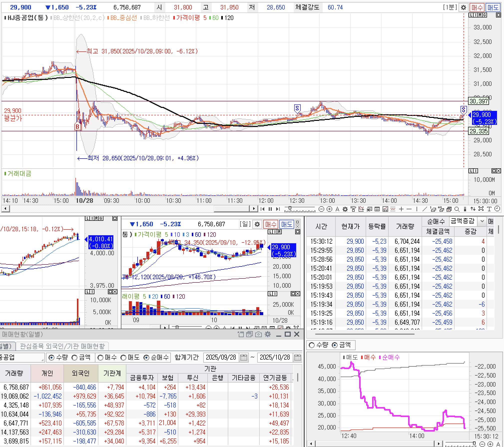Screen dimensions: 504x447
Task: Select the text T tool in chart toolbar
Action: (x=489, y=209)
